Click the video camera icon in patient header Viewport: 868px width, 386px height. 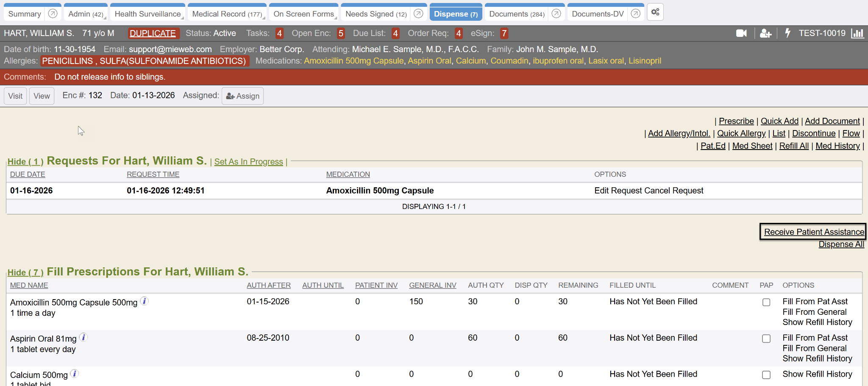coord(741,33)
